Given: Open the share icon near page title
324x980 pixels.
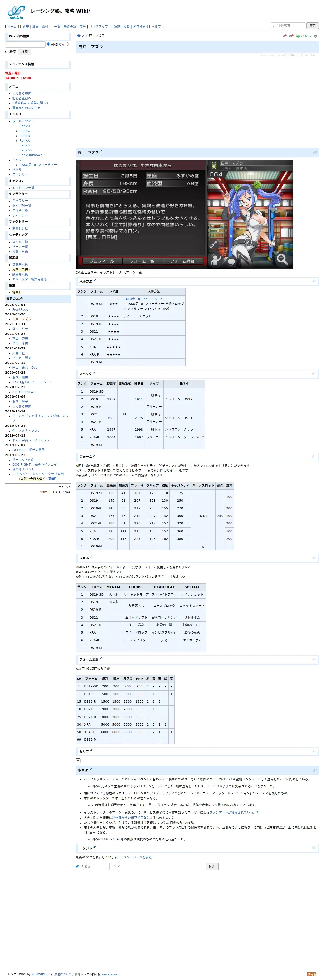Looking at the screenshot, I should click(x=284, y=36).
